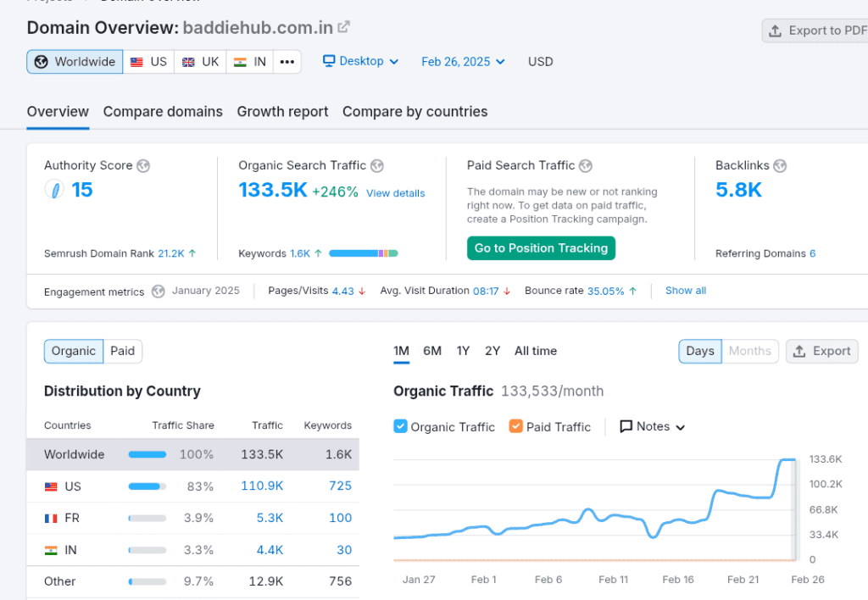The height and width of the screenshot is (600, 868).
Task: Click globe icon beside Engagement metrics
Action: [159, 292]
